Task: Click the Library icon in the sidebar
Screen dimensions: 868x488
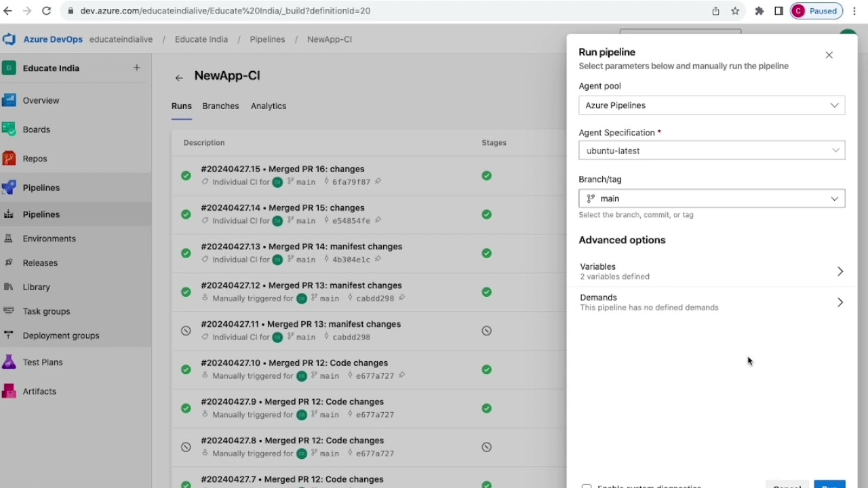Action: tap(9, 287)
